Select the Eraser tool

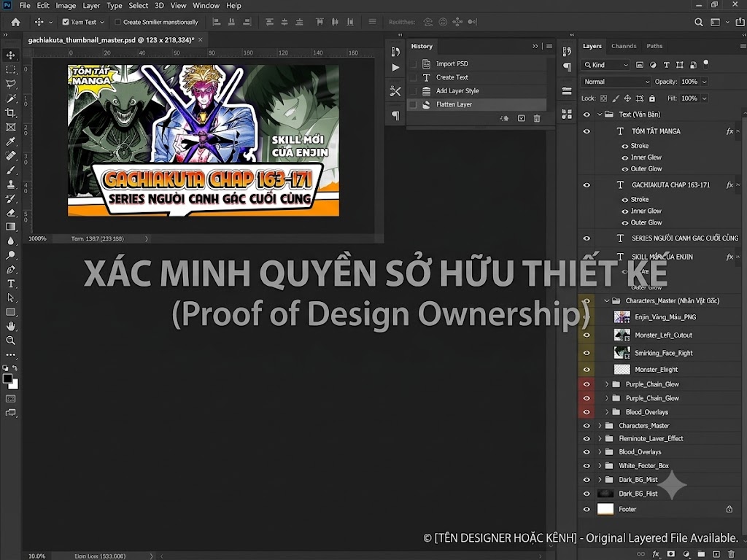pos(10,213)
